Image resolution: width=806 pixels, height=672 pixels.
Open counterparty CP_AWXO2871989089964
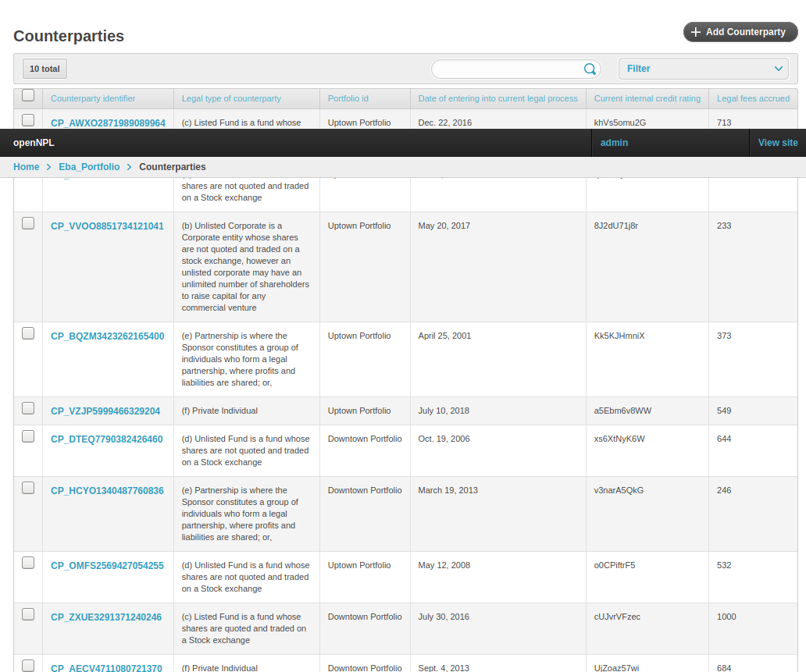coord(108,123)
